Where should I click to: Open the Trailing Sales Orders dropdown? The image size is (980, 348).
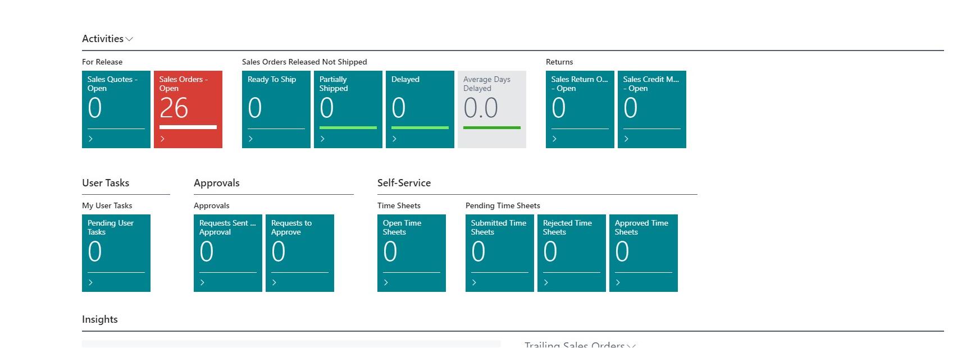[631, 345]
